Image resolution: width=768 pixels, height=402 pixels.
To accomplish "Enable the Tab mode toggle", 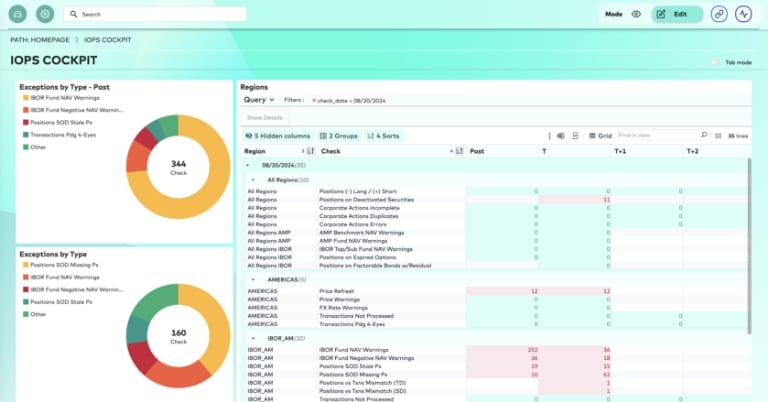I will (x=716, y=62).
